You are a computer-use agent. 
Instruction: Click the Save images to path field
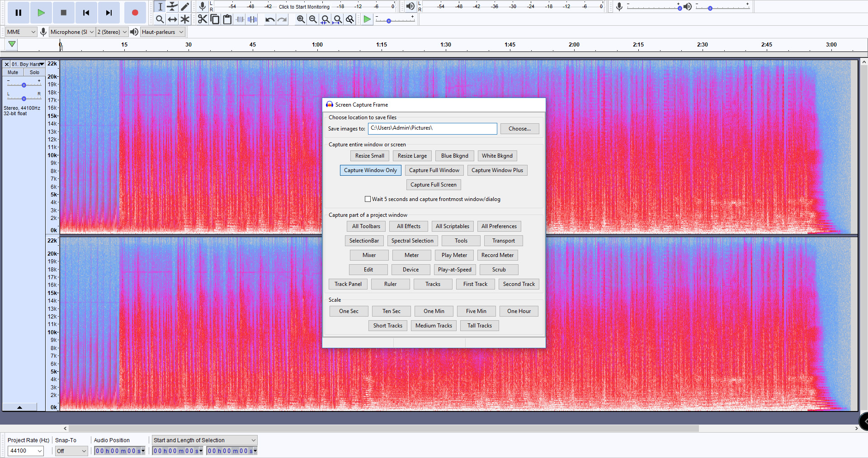pyautogui.click(x=432, y=129)
